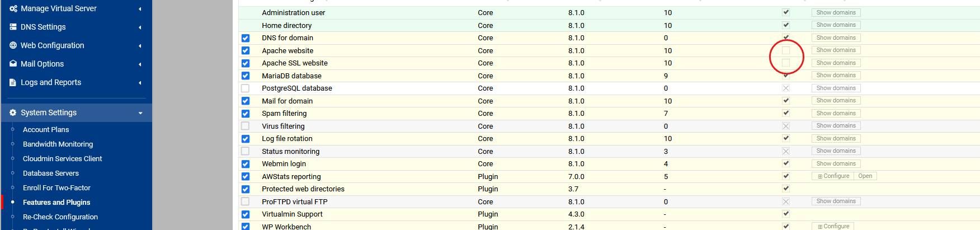980x230 pixels.
Task: Expand DNS Settings menu arrow
Action: 140,27
